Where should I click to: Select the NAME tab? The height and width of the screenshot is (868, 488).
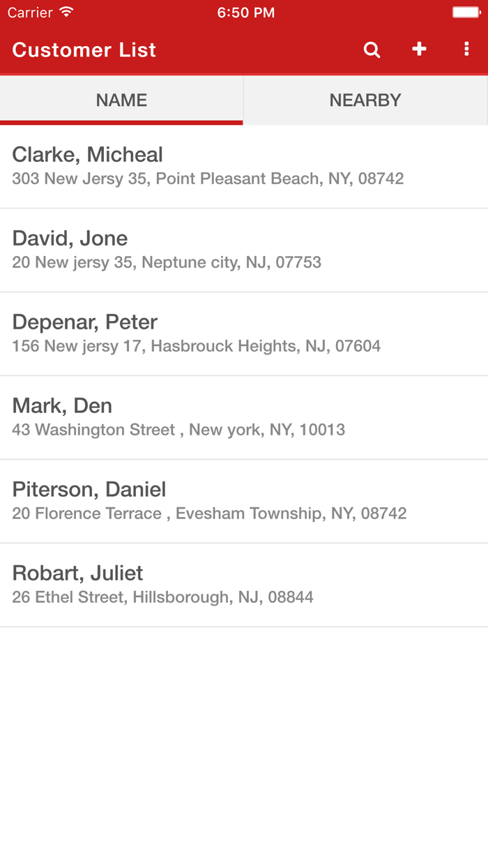[x=121, y=100]
